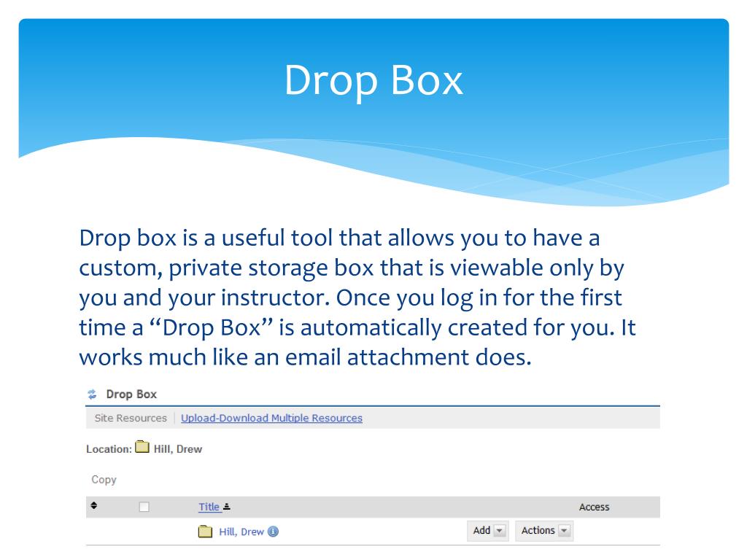The image size is (747, 560).
Task: Open the Hill, Drew folder link
Action: tap(241, 532)
